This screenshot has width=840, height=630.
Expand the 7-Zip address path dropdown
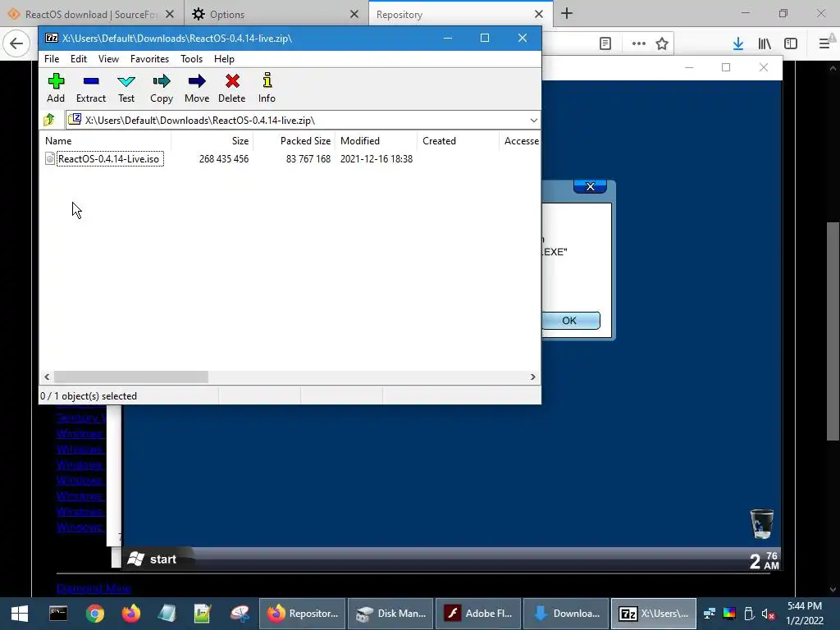(x=533, y=121)
